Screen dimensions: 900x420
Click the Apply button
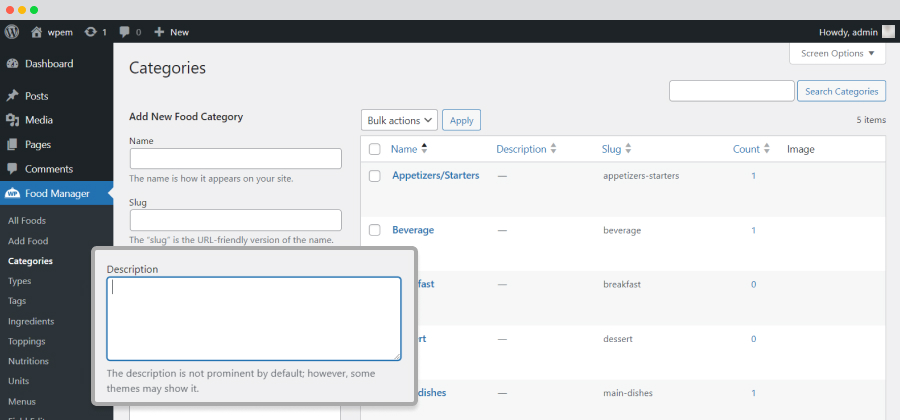click(x=461, y=120)
